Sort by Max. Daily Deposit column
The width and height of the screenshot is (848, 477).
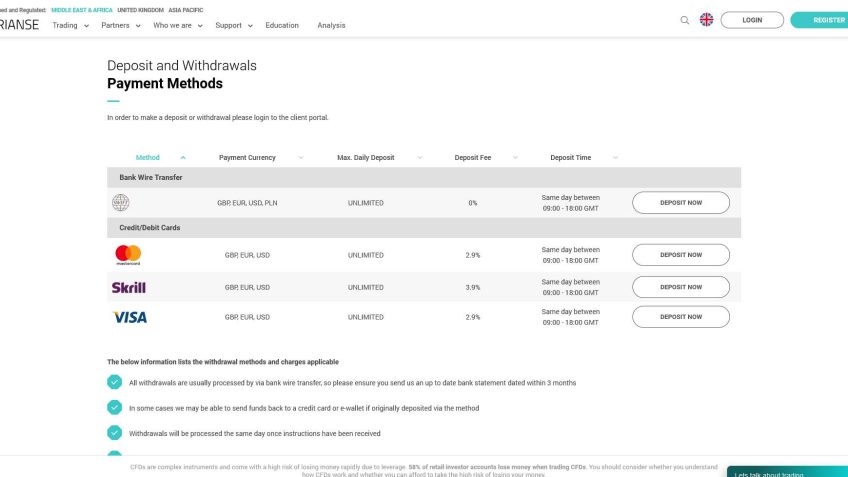coord(366,158)
